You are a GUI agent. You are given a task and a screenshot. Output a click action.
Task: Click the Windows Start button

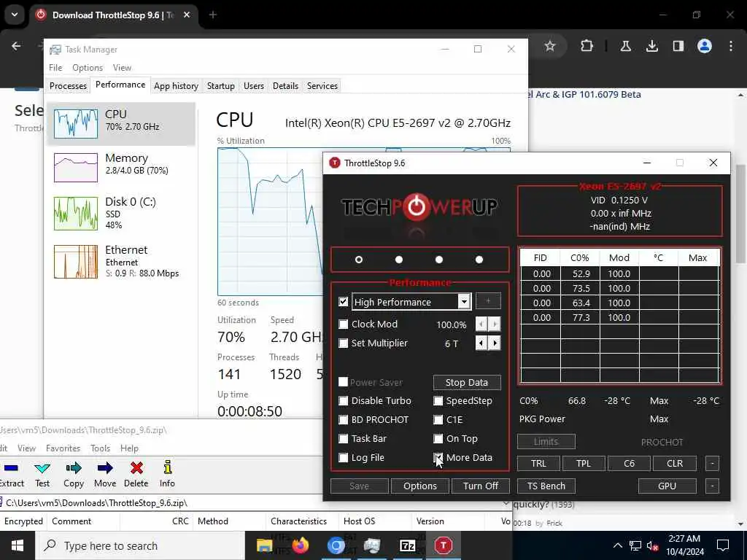tap(18, 545)
